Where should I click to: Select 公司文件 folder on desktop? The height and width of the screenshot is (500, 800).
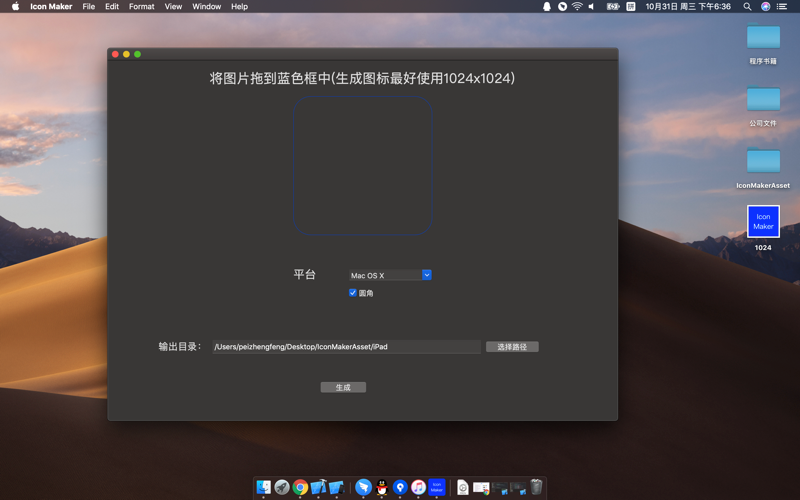763,98
